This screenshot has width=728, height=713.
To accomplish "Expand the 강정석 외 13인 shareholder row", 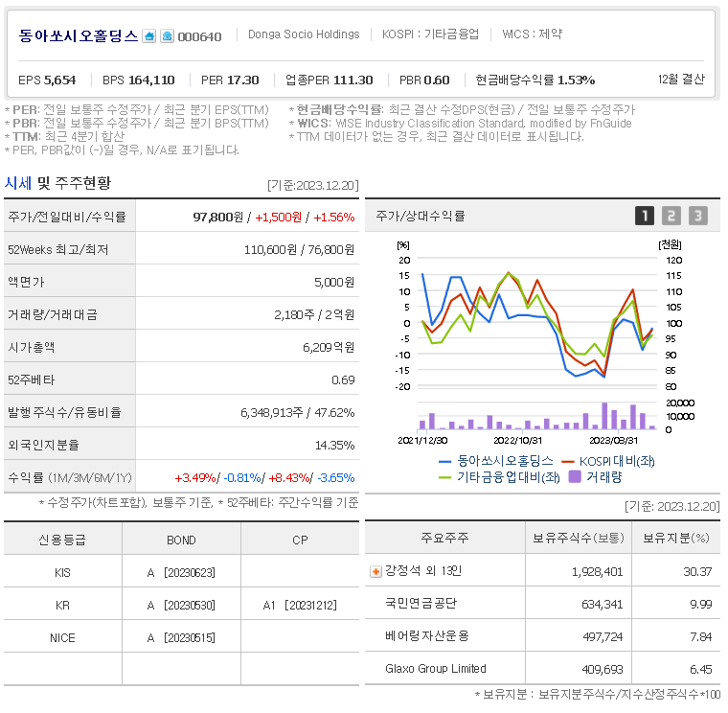I will [375, 571].
